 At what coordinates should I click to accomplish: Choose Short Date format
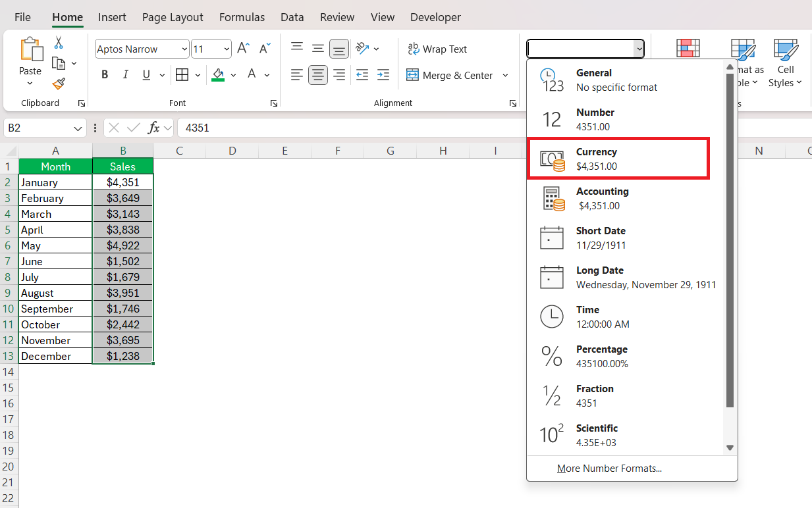tap(626, 238)
